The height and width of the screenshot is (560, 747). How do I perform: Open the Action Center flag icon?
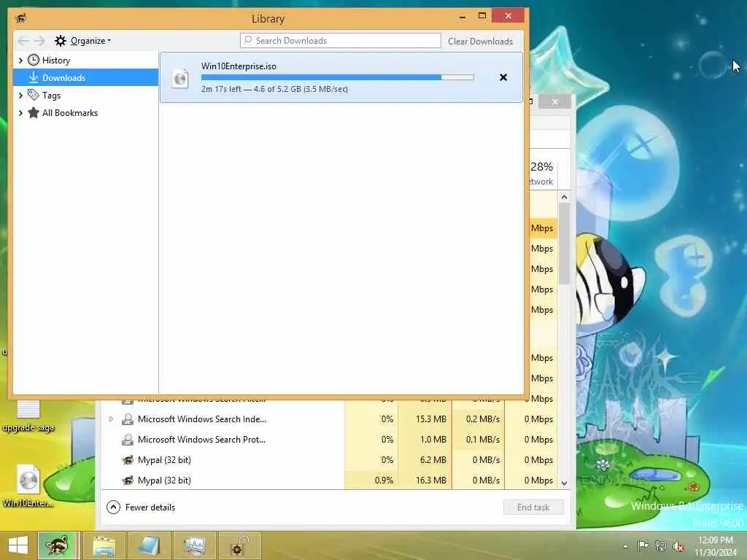[643, 546]
